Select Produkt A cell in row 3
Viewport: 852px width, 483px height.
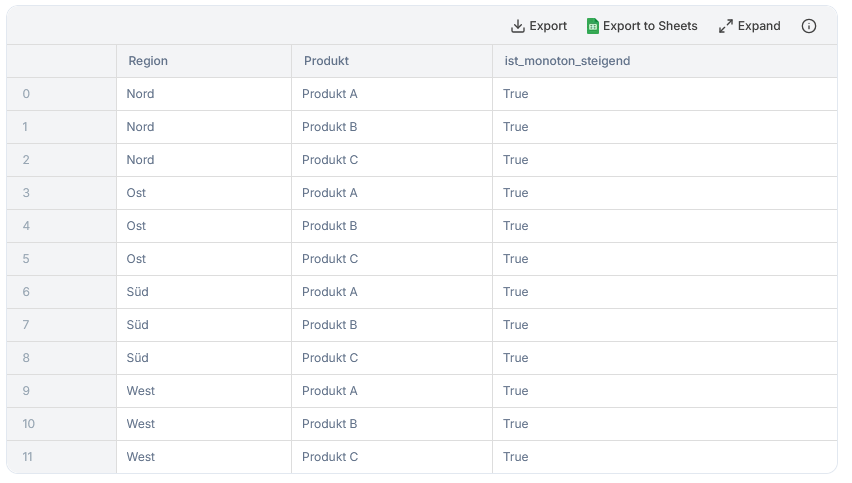(x=329, y=193)
